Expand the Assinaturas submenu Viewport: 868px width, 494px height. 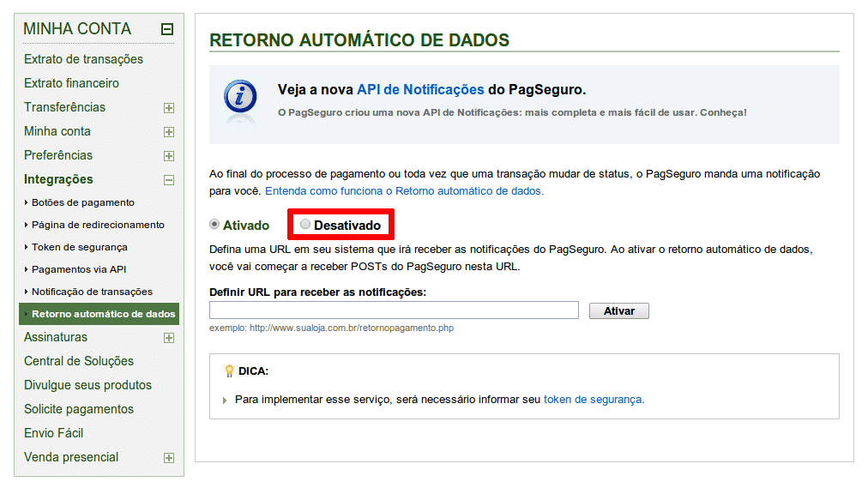[169, 338]
